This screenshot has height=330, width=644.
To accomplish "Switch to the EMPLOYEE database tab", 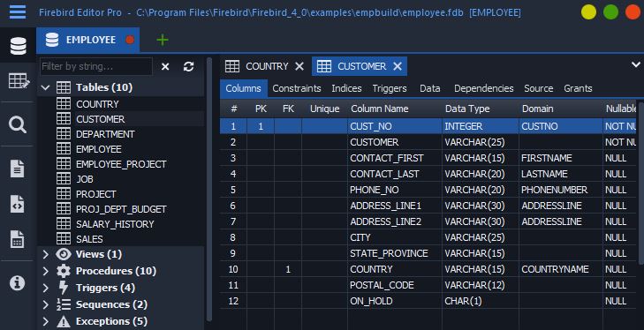I will coord(87,40).
